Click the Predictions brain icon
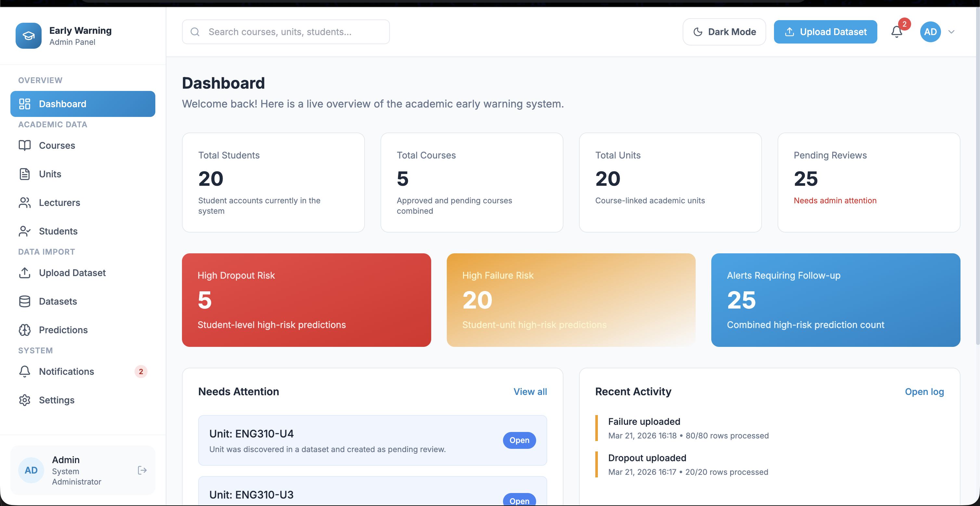Screen dimensions: 980x506 coord(25,330)
